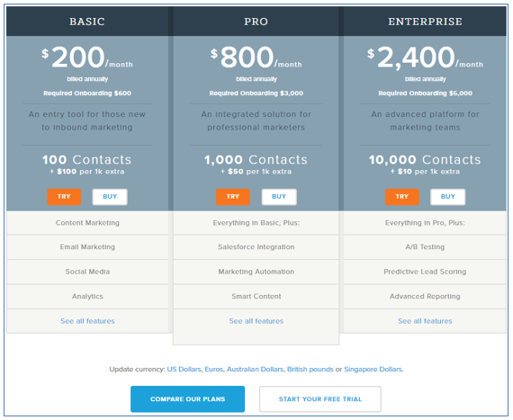The width and height of the screenshot is (513, 420).
Task: Click Required Onboarding $3,000 text
Action: tap(256, 94)
